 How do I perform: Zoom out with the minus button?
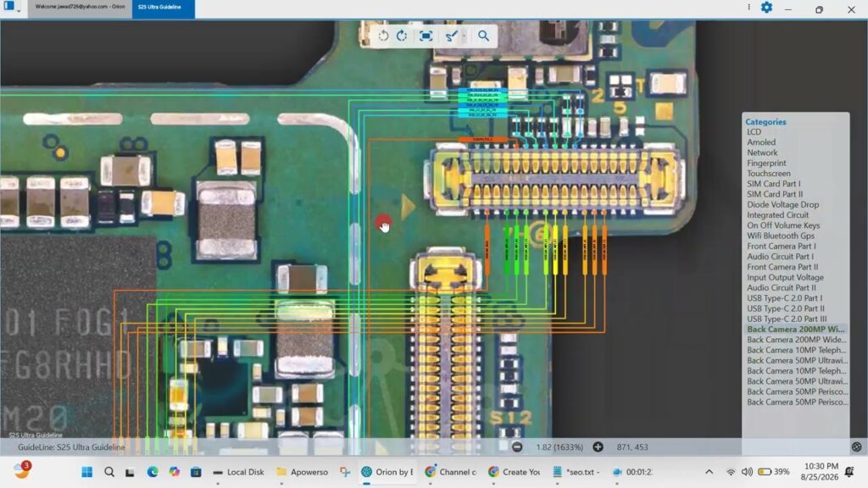pyautogui.click(x=517, y=447)
